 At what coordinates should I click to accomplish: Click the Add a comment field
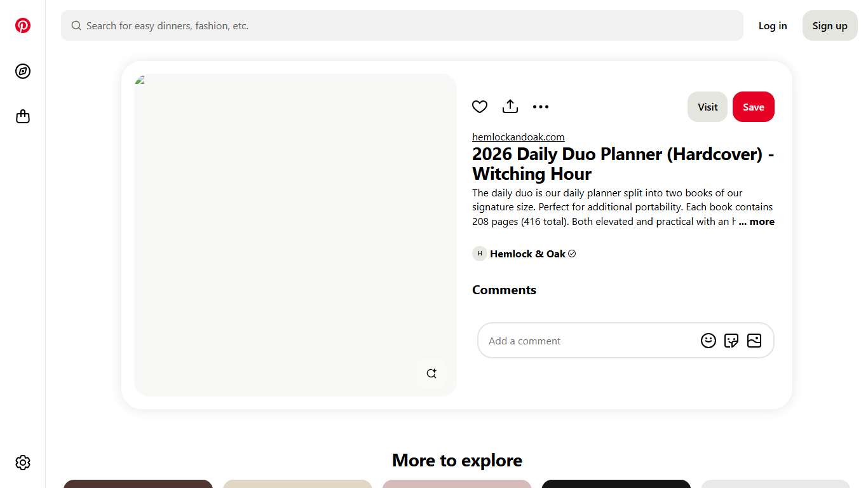coord(572,341)
